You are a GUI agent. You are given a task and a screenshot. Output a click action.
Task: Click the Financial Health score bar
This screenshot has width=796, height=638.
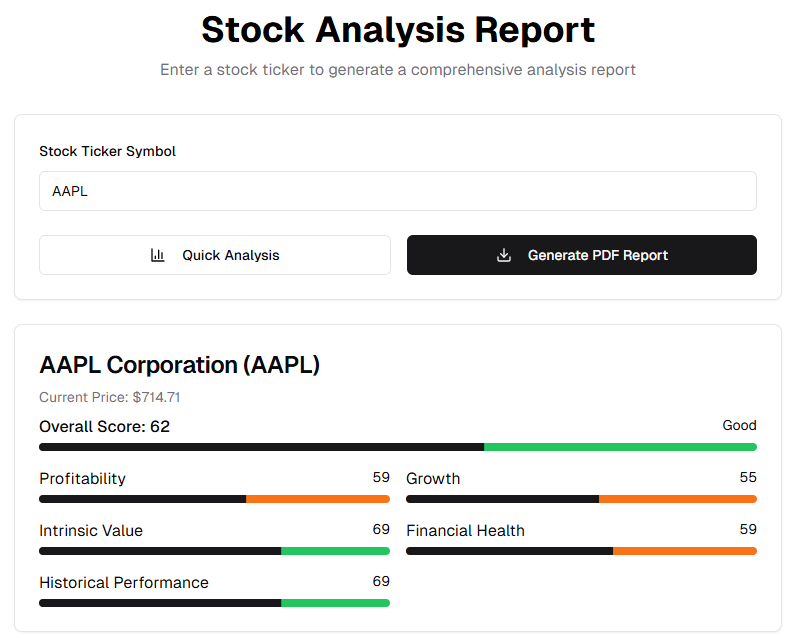(x=581, y=551)
